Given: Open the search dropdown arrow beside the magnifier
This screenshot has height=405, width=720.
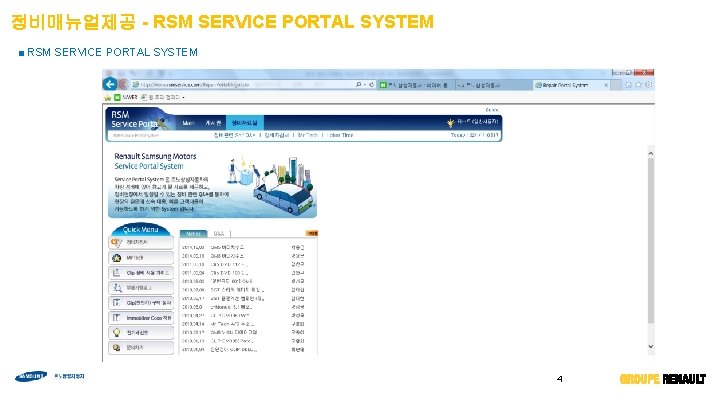Looking at the screenshot, I should pyautogui.click(x=365, y=84).
